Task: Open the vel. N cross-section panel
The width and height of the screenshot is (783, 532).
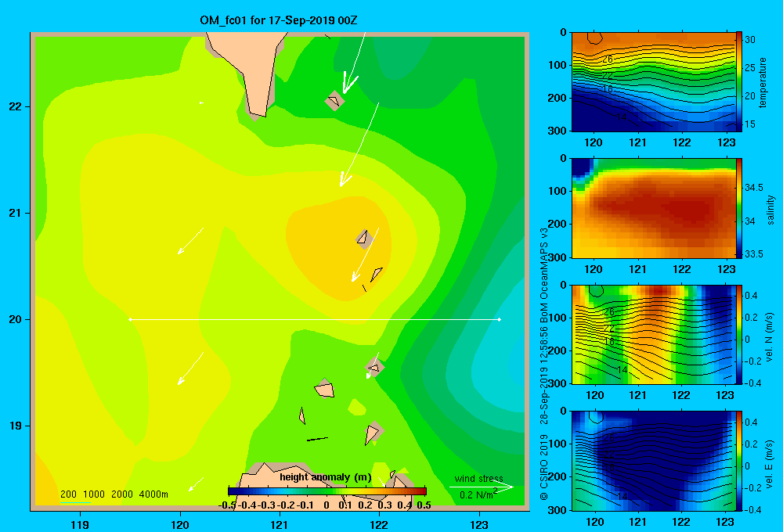Action: pos(653,334)
